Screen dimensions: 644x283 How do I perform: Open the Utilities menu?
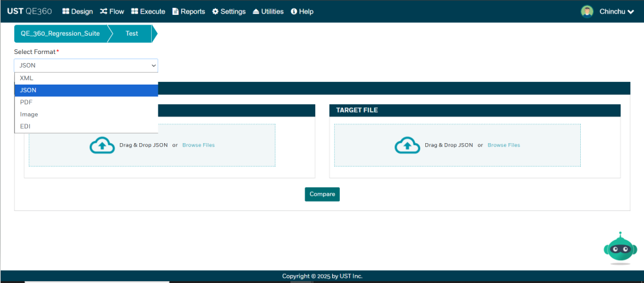point(268,11)
